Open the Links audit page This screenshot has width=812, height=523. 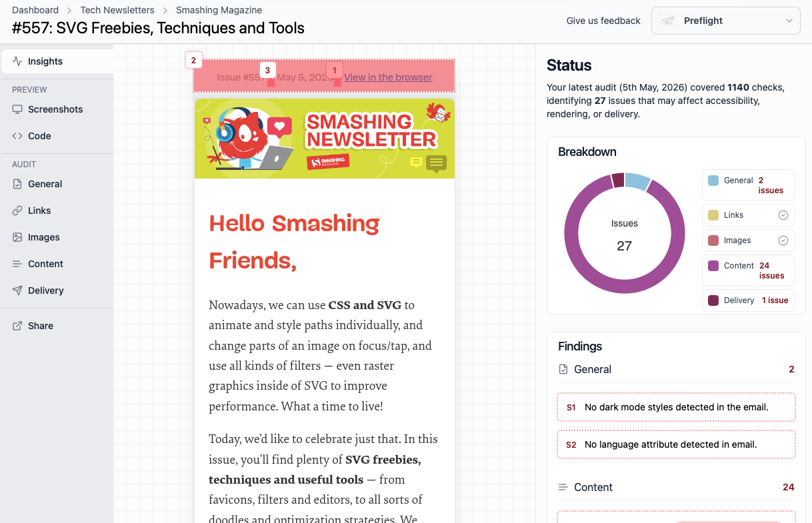click(57, 211)
